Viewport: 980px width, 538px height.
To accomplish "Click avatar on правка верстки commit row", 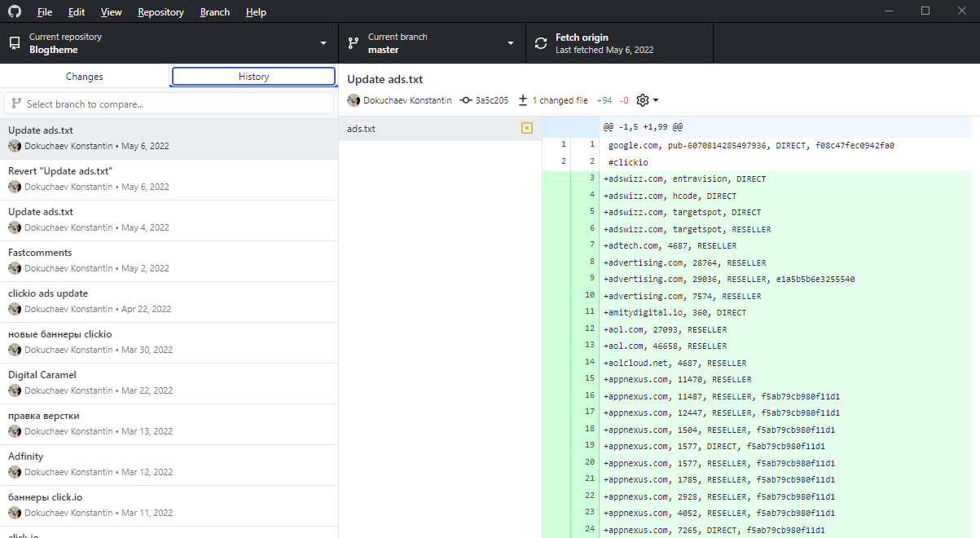I will click(15, 431).
